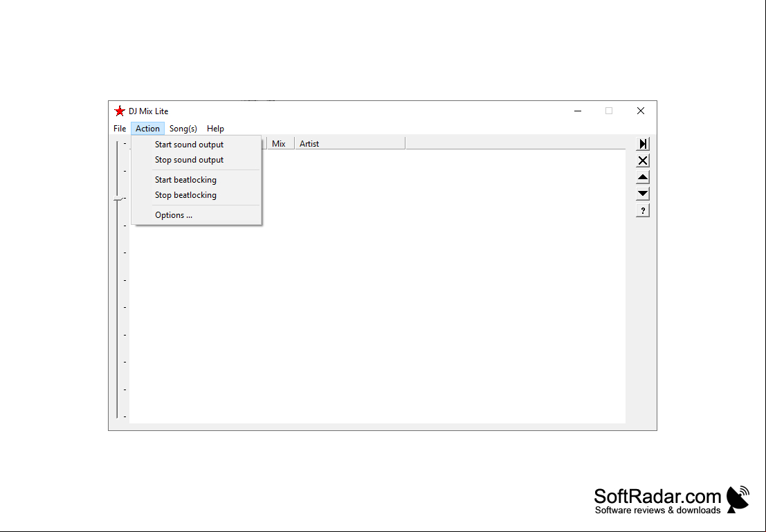Click the Artist column header

pyautogui.click(x=350, y=144)
